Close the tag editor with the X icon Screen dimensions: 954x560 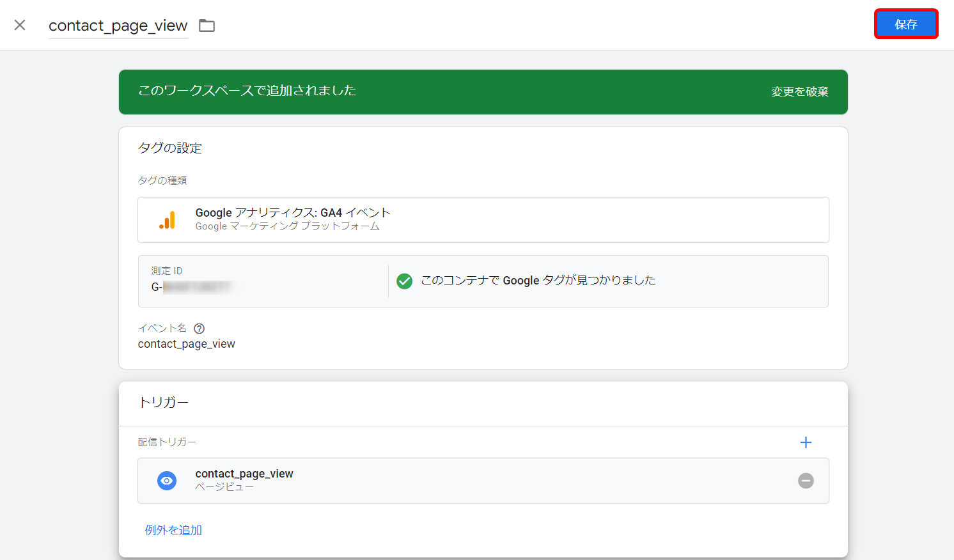coord(19,24)
